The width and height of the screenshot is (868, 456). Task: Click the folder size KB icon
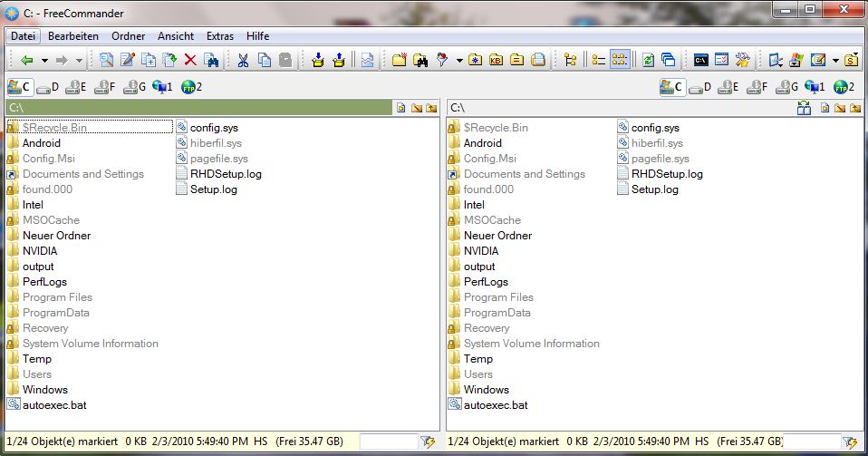496,60
